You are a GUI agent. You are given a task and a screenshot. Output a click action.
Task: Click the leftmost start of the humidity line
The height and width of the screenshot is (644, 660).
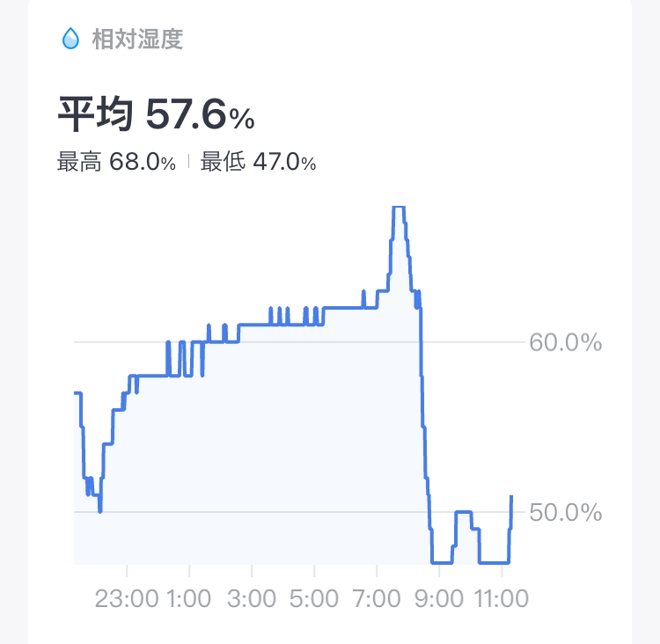[76, 392]
